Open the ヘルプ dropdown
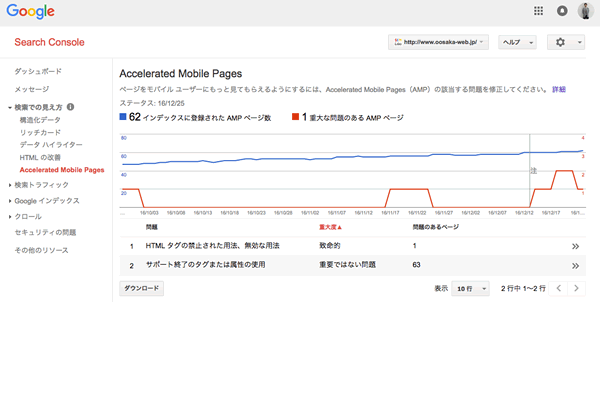Viewport: 600px width, 400px height. point(517,42)
